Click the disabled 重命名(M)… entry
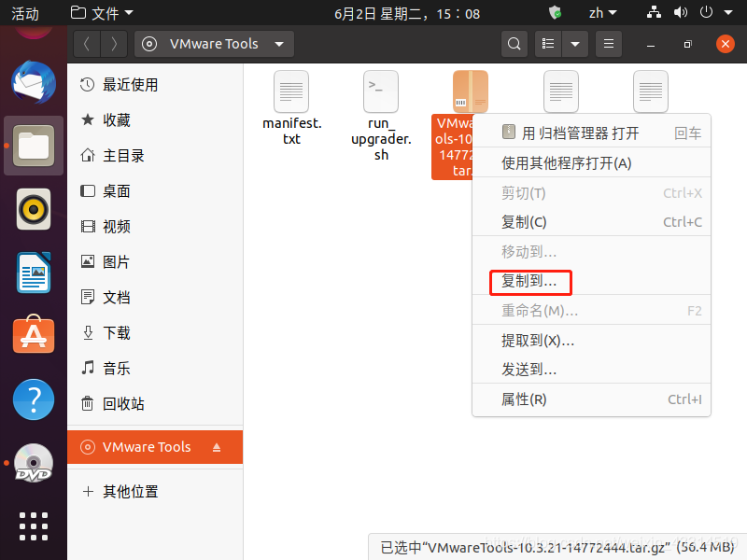Viewport: 747px width, 560px height. point(591,311)
